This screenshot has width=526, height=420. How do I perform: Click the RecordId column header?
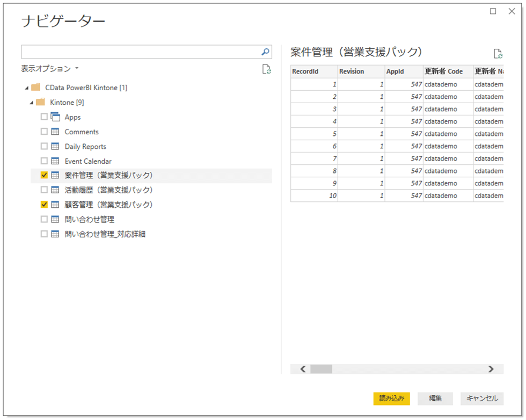314,71
